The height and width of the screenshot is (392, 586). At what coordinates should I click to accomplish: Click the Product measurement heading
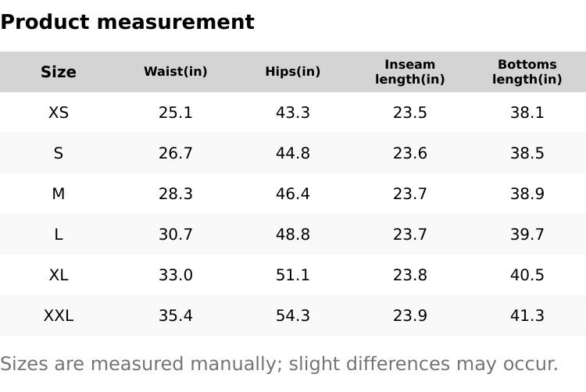tap(127, 22)
